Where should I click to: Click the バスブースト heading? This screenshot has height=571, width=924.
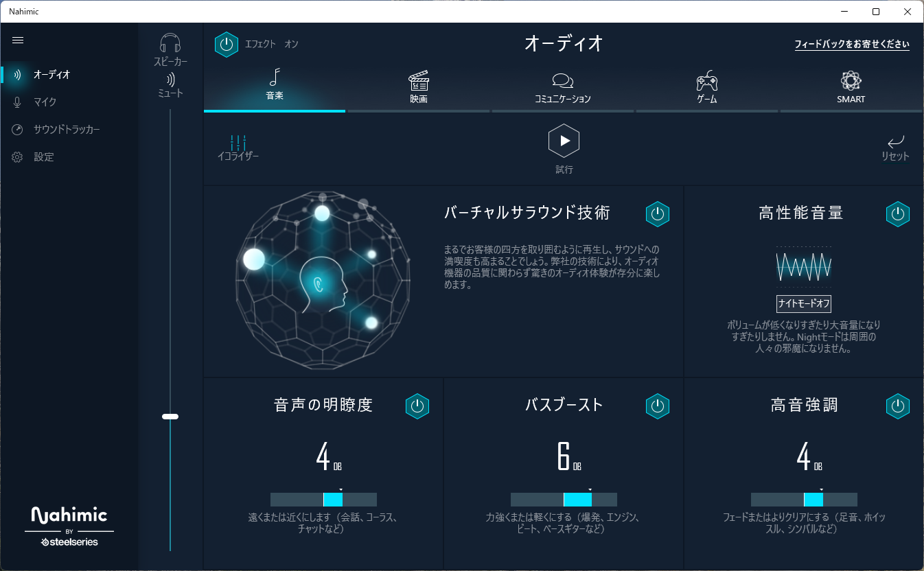coord(564,405)
